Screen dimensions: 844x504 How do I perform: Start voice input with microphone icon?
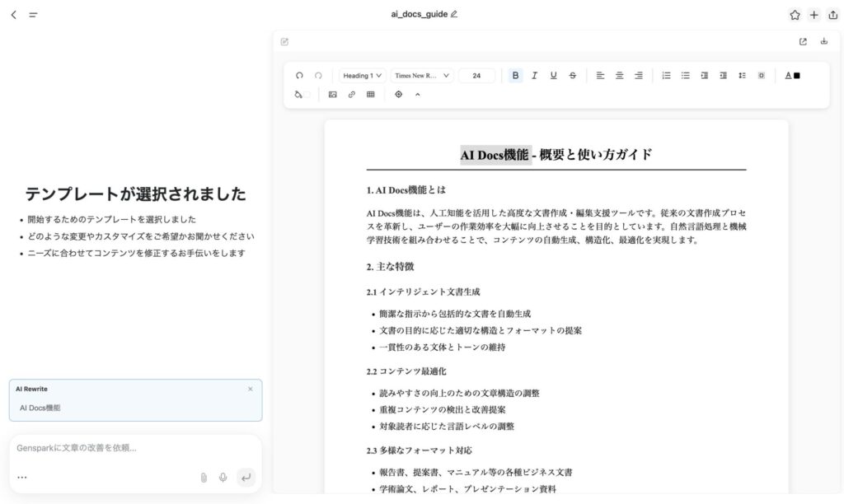point(223,478)
